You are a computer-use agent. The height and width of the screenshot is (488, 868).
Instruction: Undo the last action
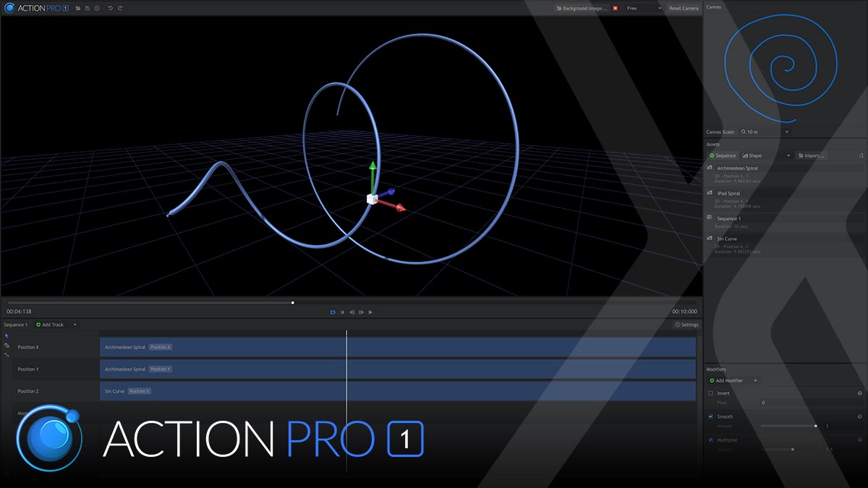(x=111, y=8)
